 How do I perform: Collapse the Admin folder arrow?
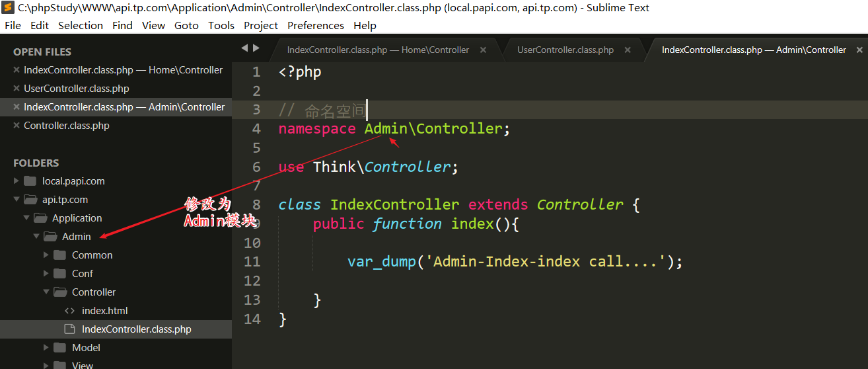point(36,237)
